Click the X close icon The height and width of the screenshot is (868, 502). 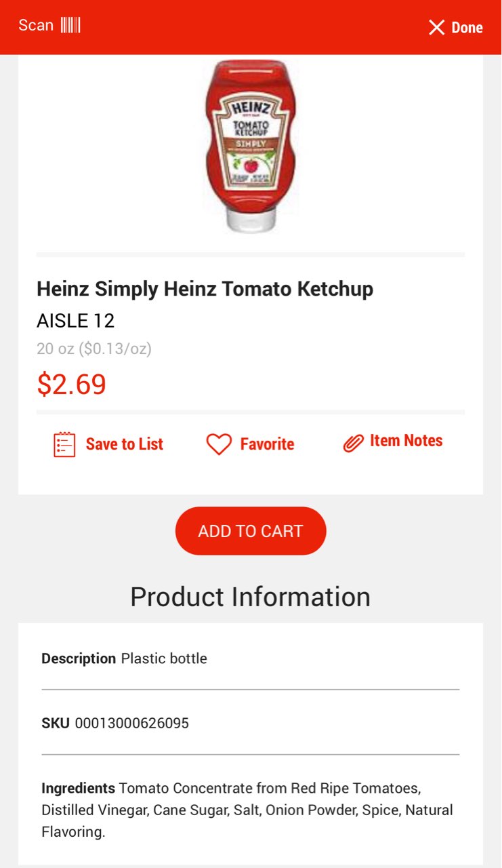[436, 27]
